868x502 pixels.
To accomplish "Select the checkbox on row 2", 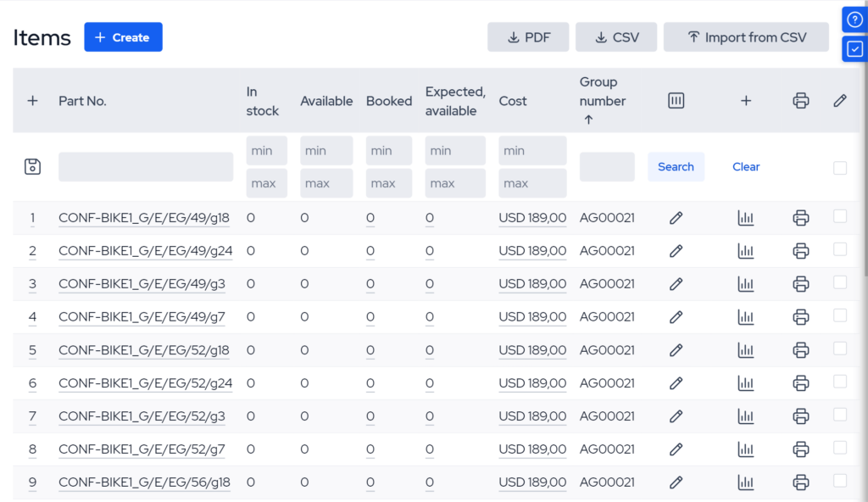I will pyautogui.click(x=840, y=251).
